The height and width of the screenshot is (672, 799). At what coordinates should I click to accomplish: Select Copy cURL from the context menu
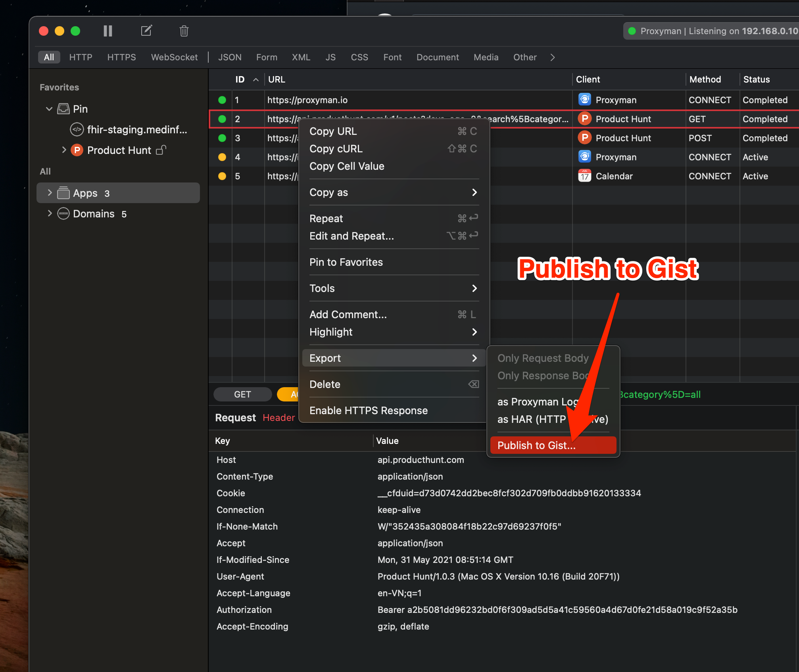pyautogui.click(x=336, y=149)
